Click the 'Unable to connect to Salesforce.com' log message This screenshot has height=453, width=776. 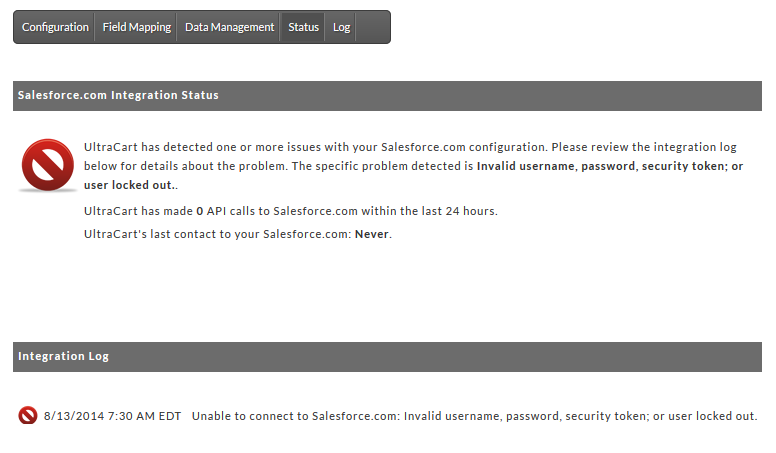[474, 416]
